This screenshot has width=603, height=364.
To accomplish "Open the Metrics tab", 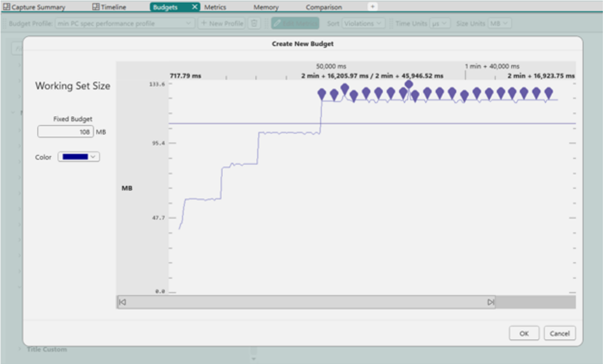I will point(215,7).
